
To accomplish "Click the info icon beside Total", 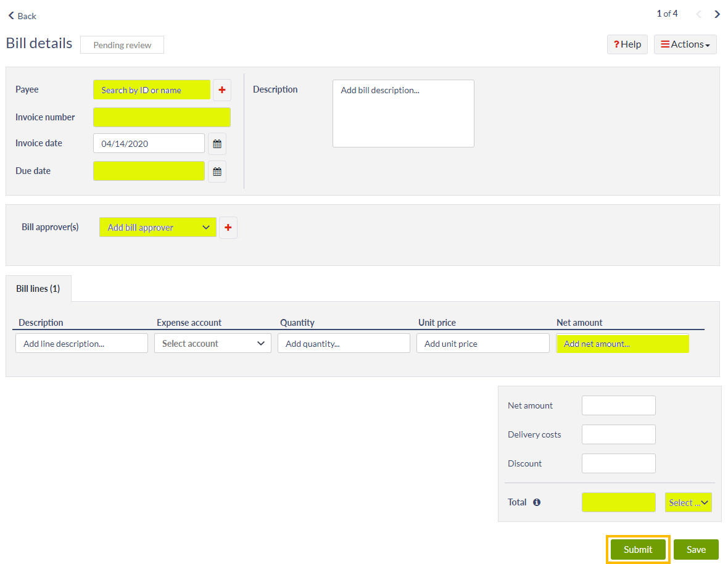I will pos(536,502).
